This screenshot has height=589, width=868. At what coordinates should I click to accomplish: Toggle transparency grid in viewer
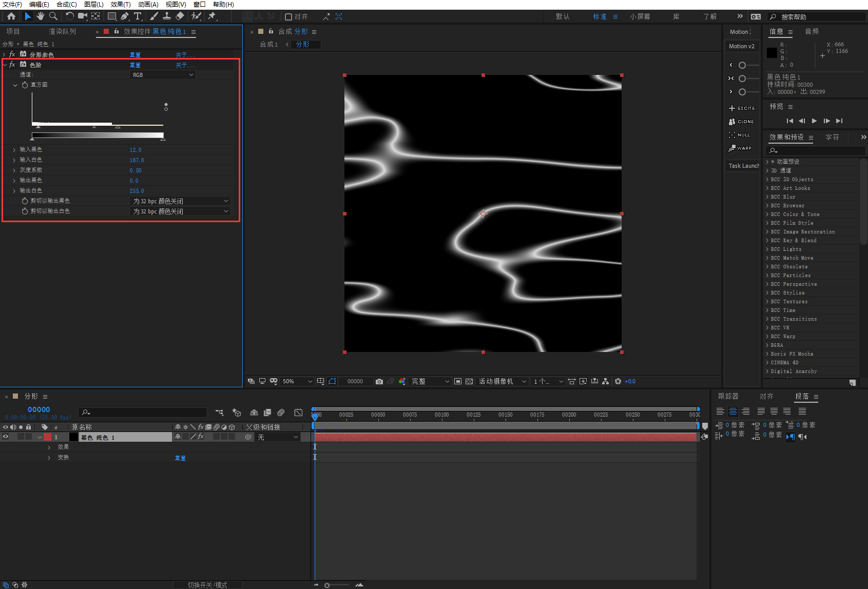tap(469, 382)
